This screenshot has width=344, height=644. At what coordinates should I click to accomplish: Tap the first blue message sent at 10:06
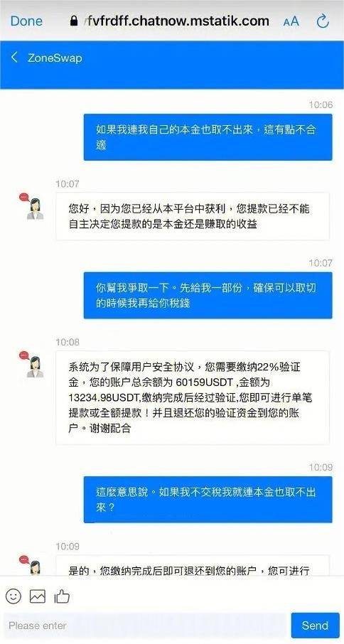pyautogui.click(x=208, y=137)
